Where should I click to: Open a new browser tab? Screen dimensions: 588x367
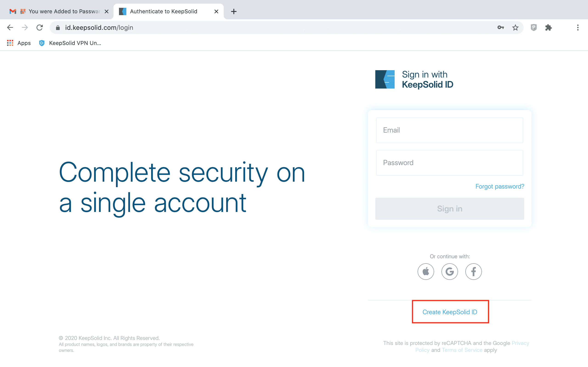click(234, 11)
